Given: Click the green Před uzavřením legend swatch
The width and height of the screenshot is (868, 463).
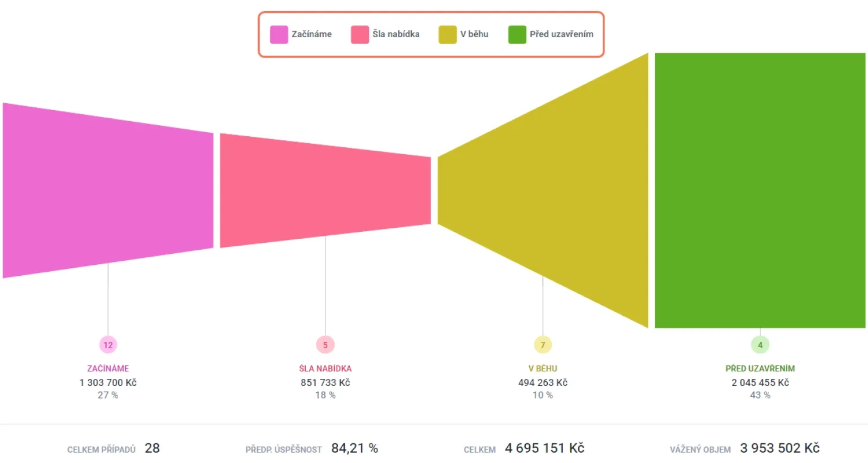Looking at the screenshot, I should 517,35.
